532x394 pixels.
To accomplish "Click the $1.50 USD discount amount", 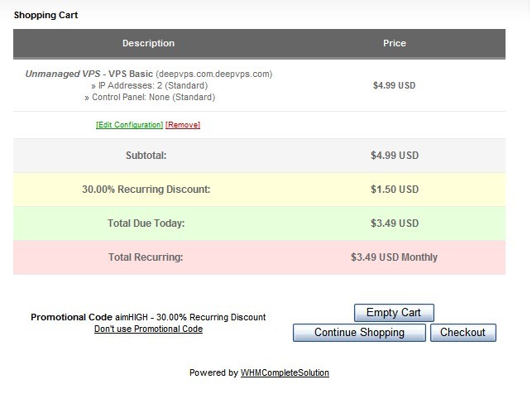I will click(394, 190).
